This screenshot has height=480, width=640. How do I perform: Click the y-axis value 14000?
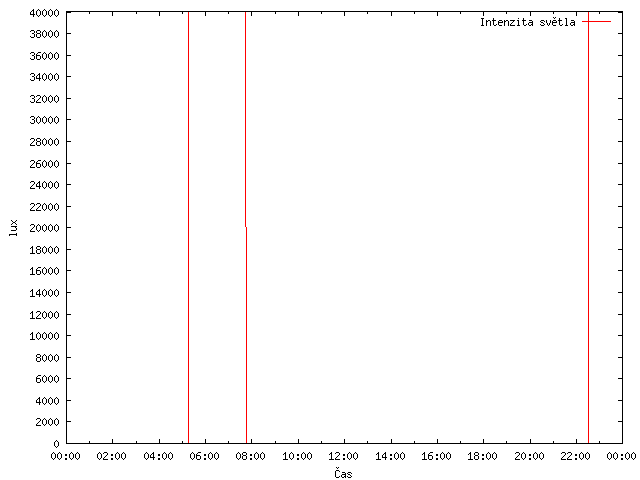pyautogui.click(x=44, y=293)
